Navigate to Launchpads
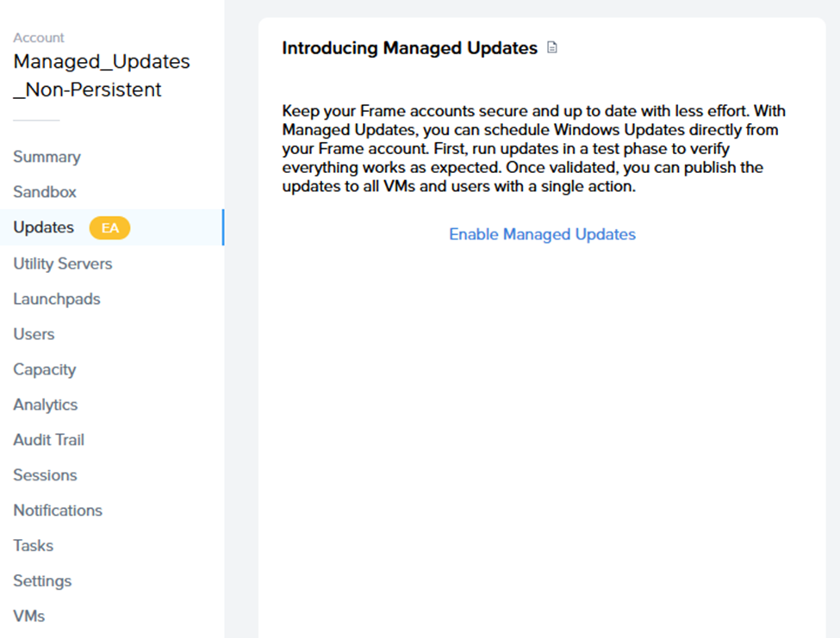Viewport: 840px width, 638px height. [57, 299]
